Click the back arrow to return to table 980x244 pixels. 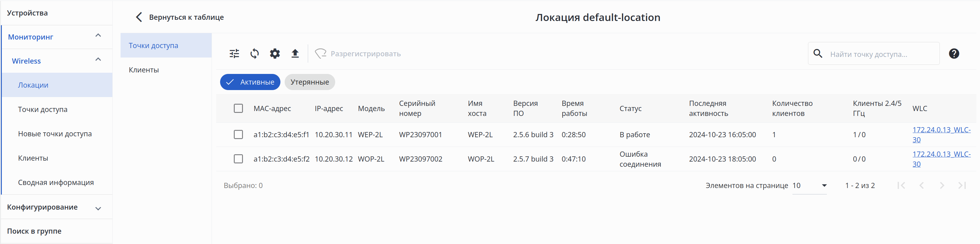[x=139, y=17]
